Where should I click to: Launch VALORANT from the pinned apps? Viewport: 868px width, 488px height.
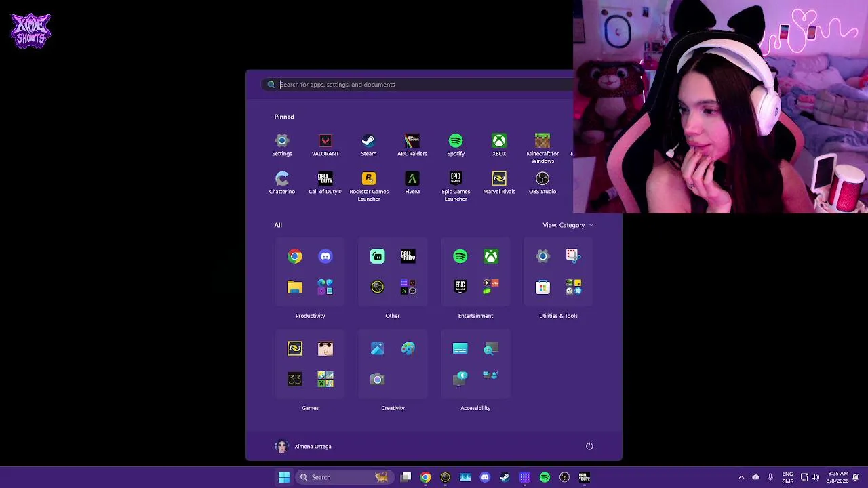(325, 145)
